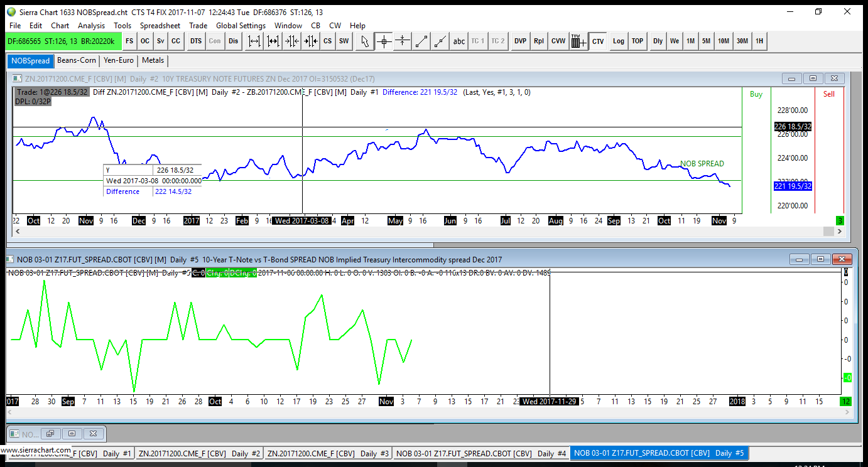Select the NOB spread Daily #4 chart tab
The height and width of the screenshot is (467, 868).
coord(481,453)
